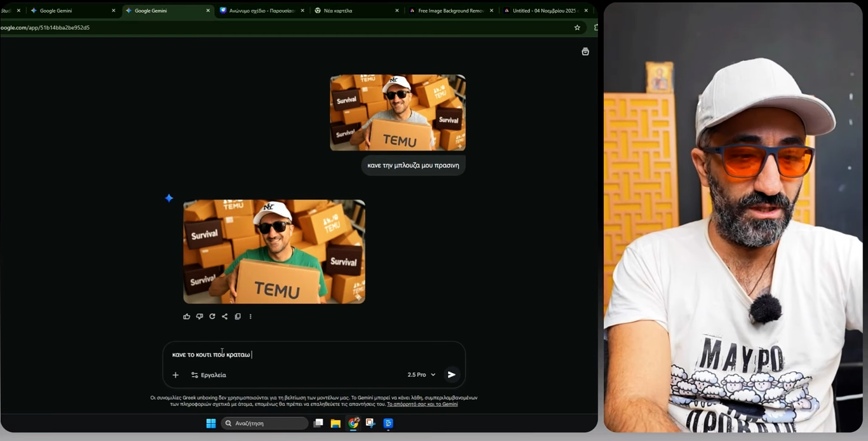Open the Ανώνυμο σχέδιο presentation tab
This screenshot has height=441, width=868.
[x=261, y=11]
